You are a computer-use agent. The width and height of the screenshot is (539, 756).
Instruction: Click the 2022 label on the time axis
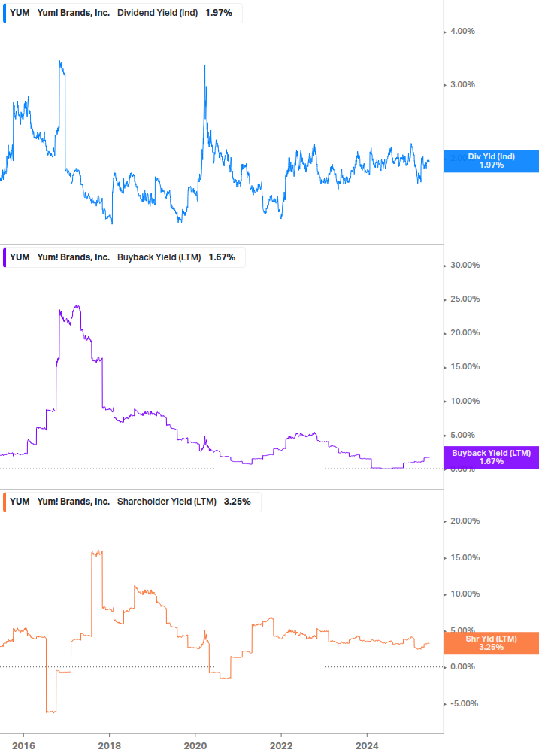coord(281,746)
